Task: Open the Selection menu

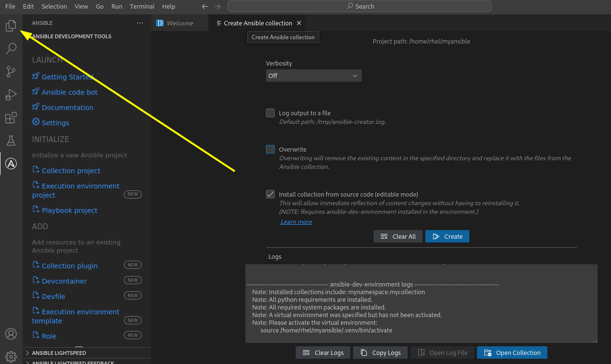Action: coord(54,7)
